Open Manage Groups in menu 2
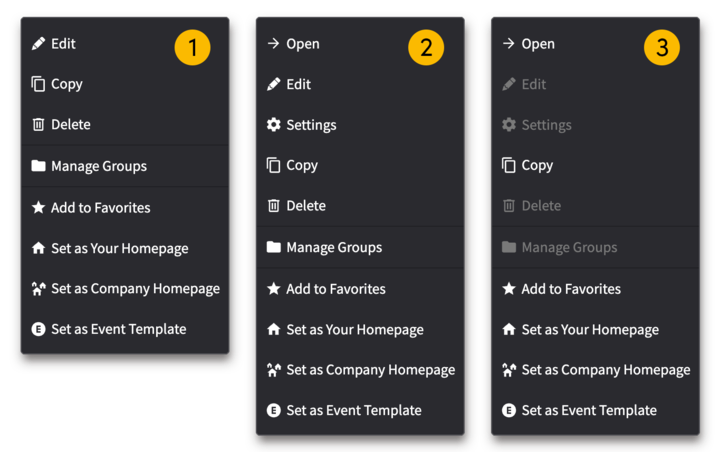This screenshot has height=452, width=720. [x=333, y=247]
